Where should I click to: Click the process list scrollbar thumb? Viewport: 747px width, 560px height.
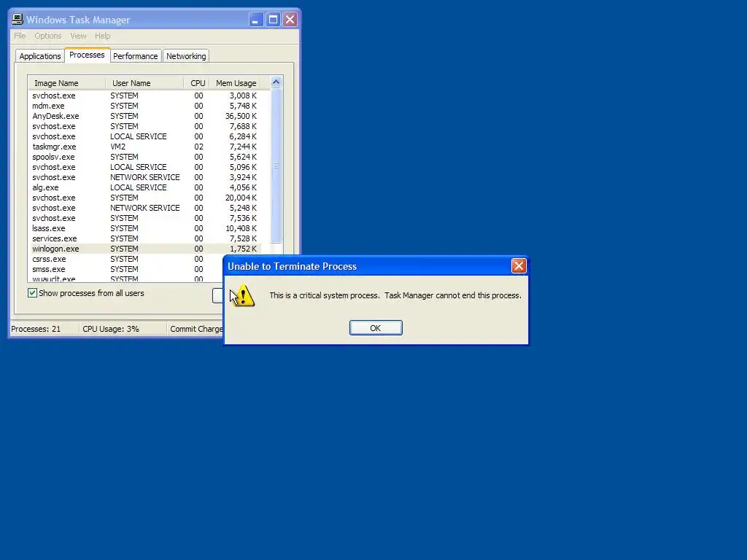pyautogui.click(x=276, y=166)
